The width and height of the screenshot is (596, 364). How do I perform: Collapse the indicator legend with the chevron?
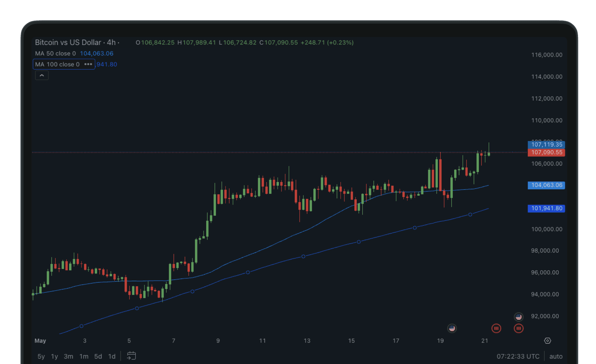click(x=42, y=75)
